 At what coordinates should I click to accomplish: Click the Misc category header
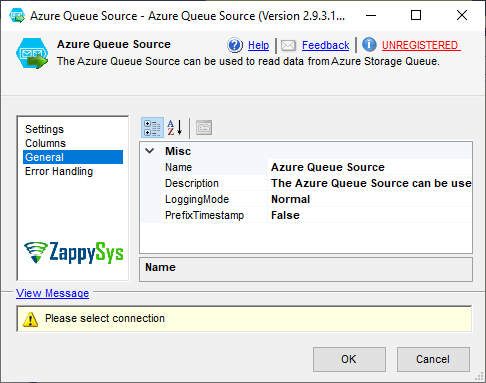tap(178, 151)
